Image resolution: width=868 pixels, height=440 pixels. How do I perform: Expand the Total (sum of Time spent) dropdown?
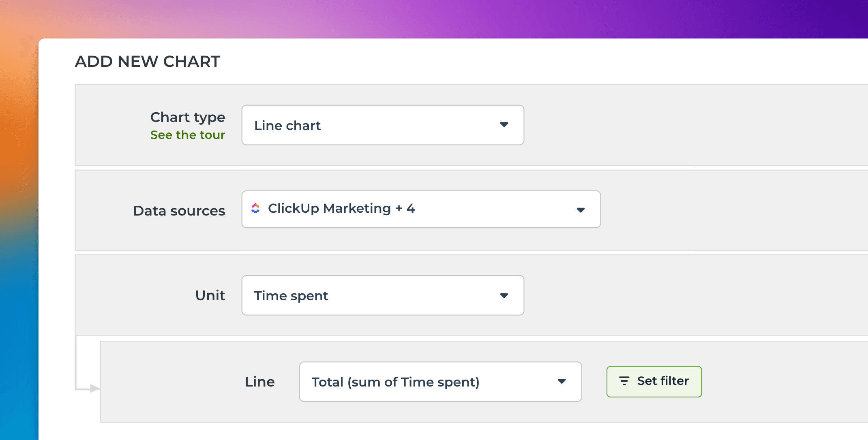[440, 382]
